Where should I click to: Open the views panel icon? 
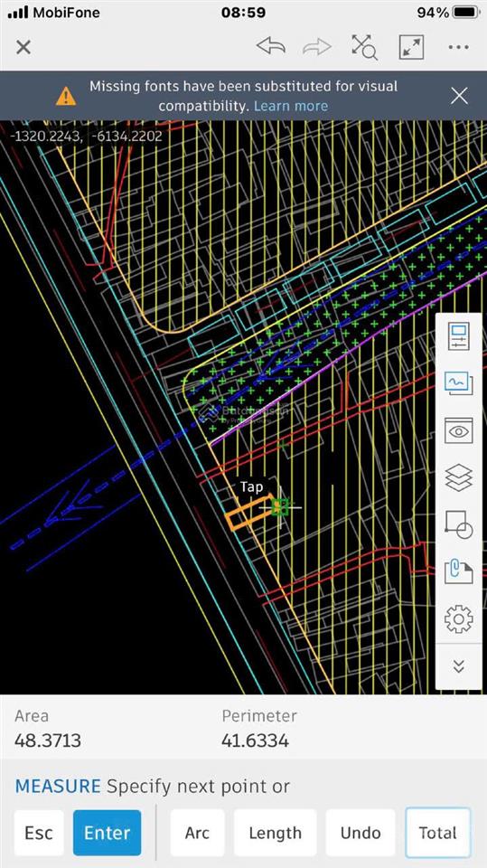click(x=459, y=383)
